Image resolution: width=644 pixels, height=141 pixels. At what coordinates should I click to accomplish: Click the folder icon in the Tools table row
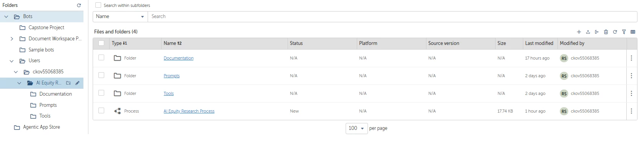click(x=117, y=93)
